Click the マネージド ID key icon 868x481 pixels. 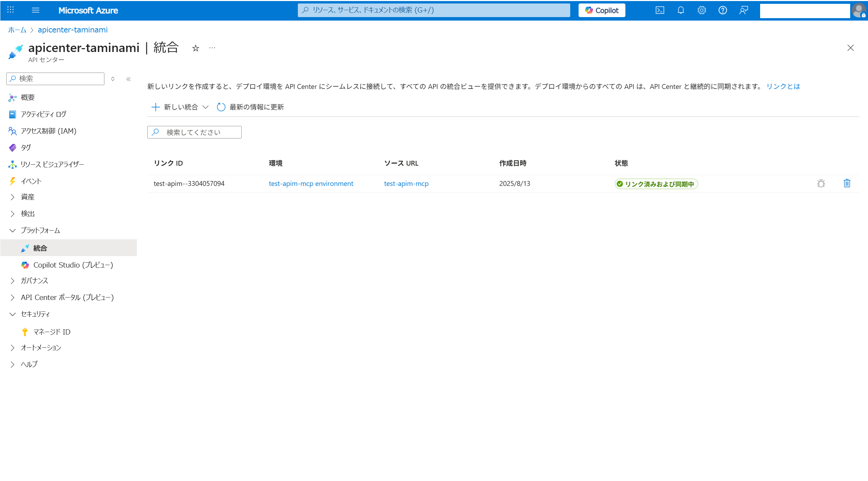[25, 332]
